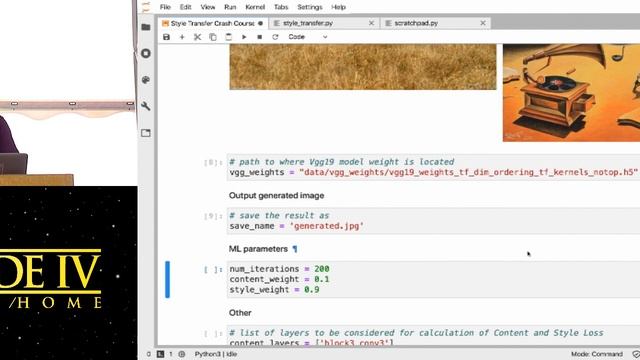Click the style_weight value 0.9

pyautogui.click(x=311, y=289)
